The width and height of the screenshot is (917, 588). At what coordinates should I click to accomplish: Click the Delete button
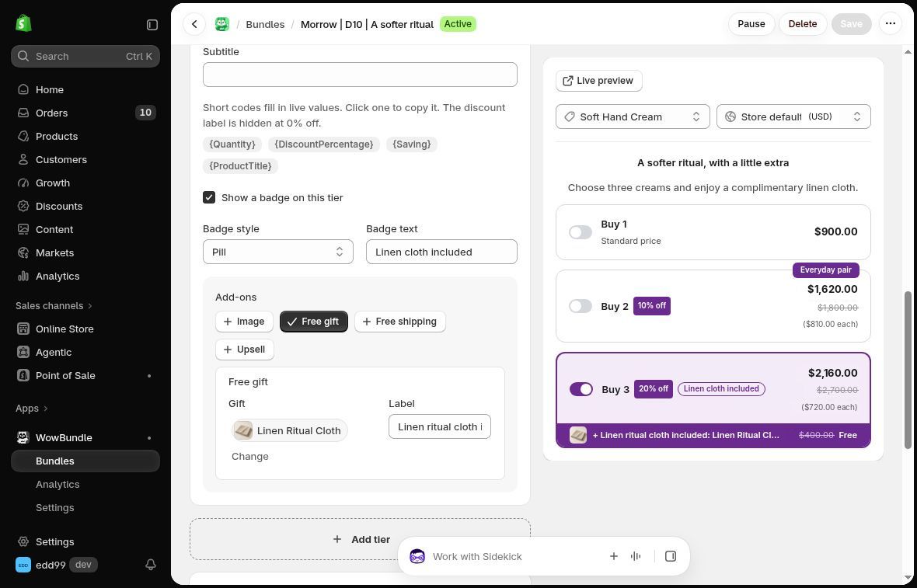[x=802, y=24]
